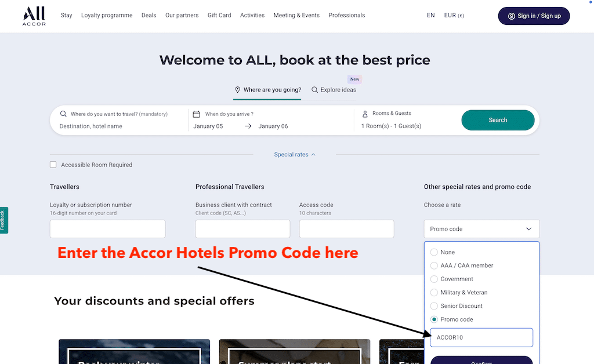Click the destination search magnifier icon

click(63, 114)
